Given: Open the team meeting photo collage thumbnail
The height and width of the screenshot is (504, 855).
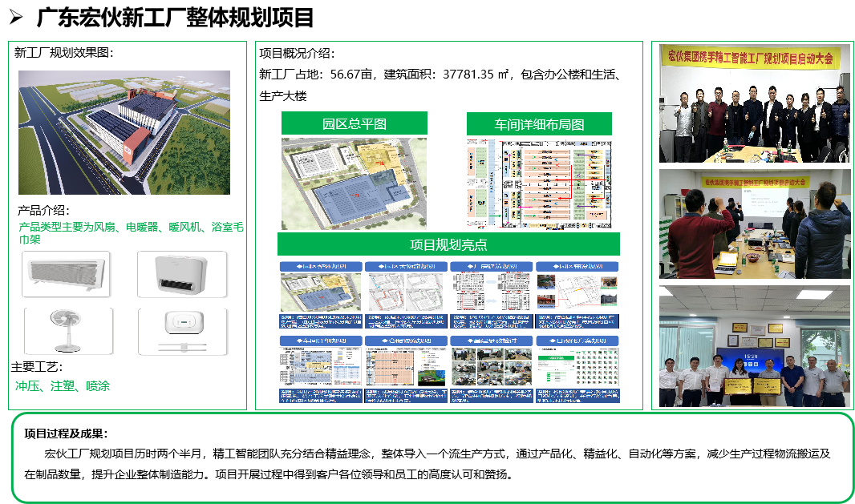Looking at the screenshot, I should point(492,367).
